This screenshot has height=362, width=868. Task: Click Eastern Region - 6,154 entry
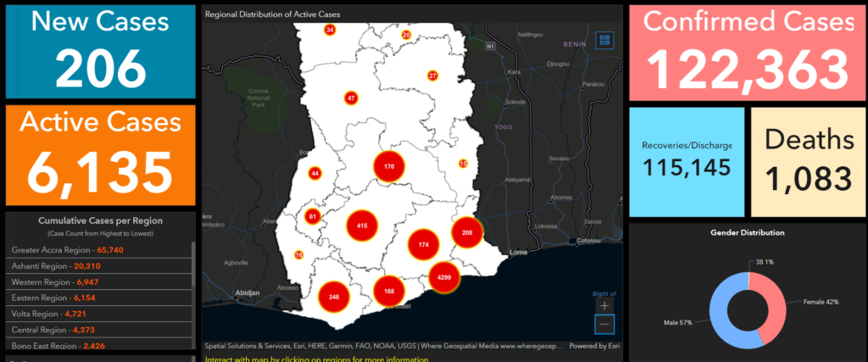point(98,298)
